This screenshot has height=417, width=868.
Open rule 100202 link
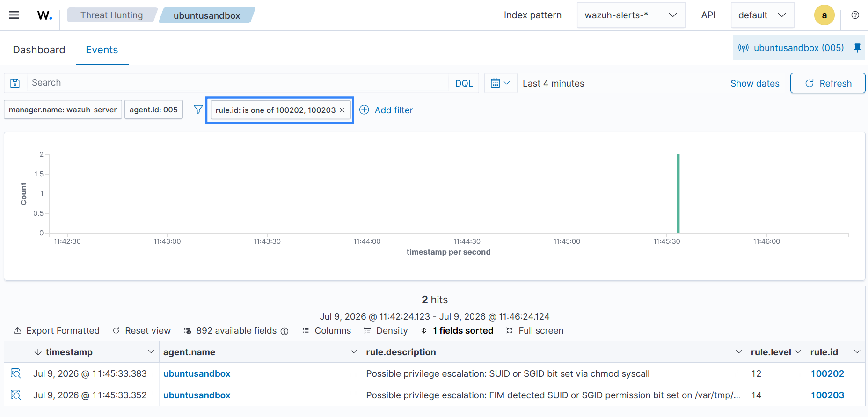[x=827, y=373]
